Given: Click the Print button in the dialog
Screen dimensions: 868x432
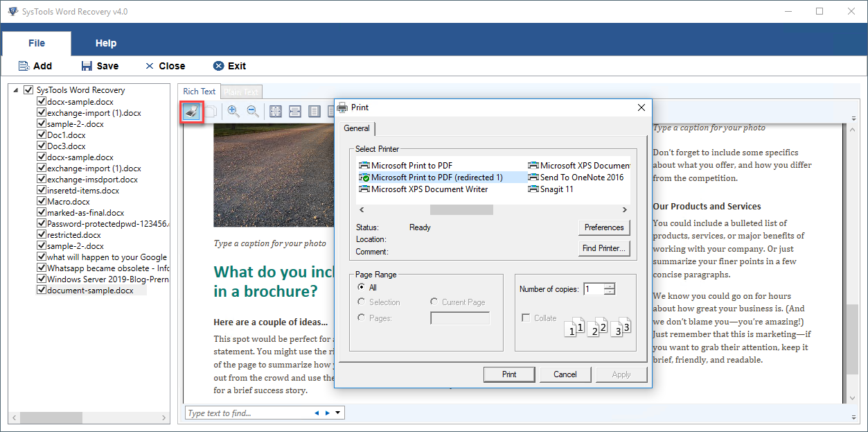Looking at the screenshot, I should click(509, 374).
